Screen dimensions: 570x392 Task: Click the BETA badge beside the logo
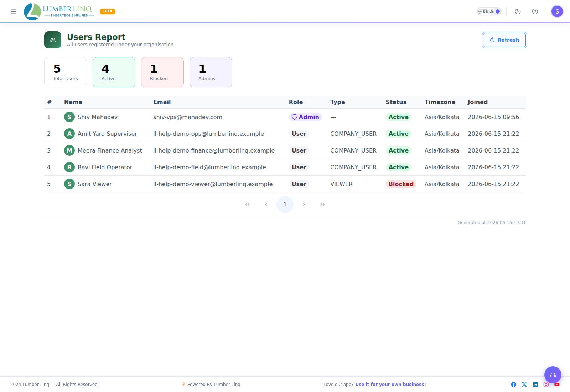coord(108,11)
